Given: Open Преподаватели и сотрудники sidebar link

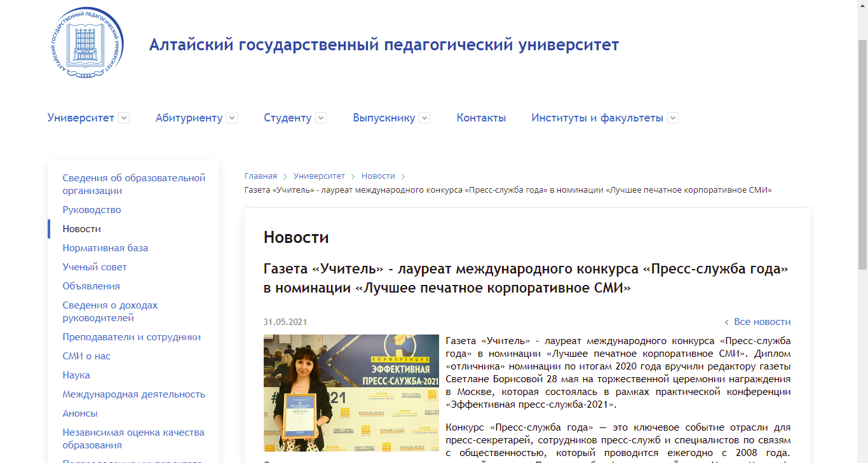Looking at the screenshot, I should tap(132, 337).
